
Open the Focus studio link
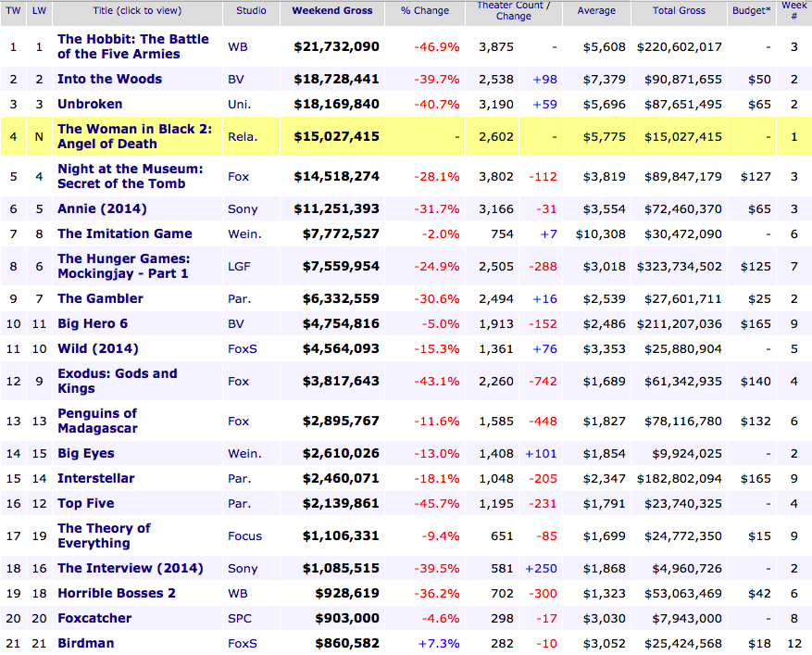245,536
